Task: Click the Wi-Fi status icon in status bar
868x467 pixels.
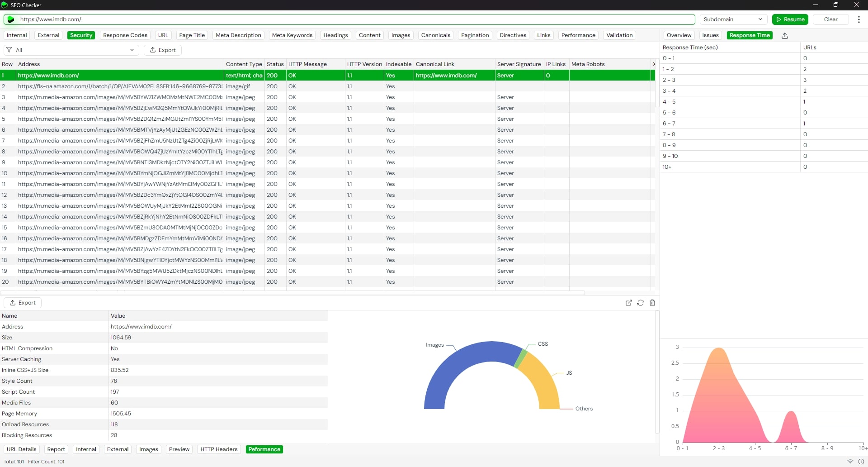Action: [850, 462]
